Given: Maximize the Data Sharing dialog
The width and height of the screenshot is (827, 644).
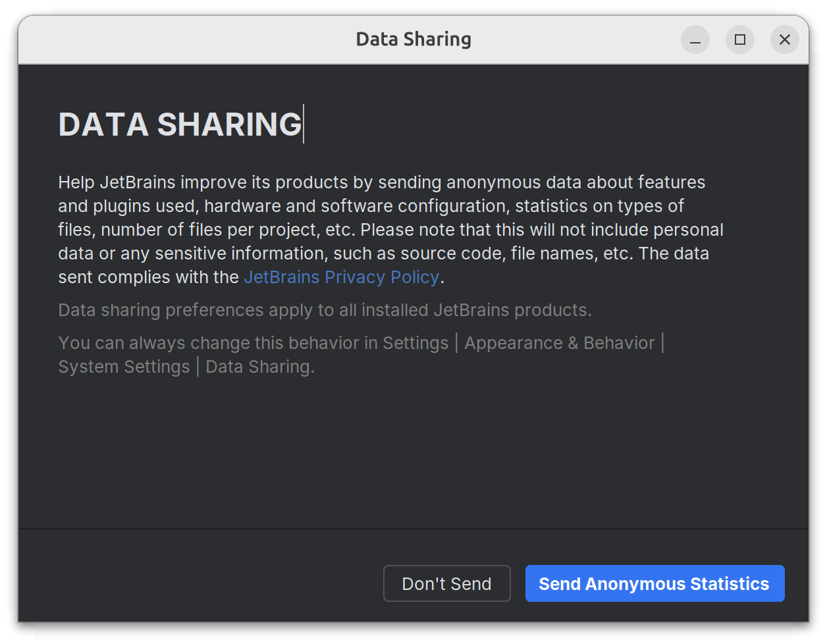Looking at the screenshot, I should (x=739, y=40).
